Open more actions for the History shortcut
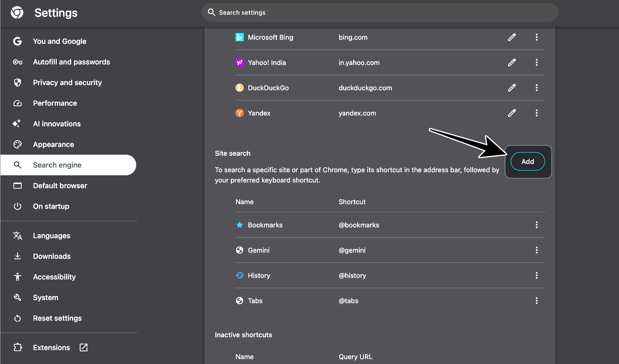 pos(537,275)
